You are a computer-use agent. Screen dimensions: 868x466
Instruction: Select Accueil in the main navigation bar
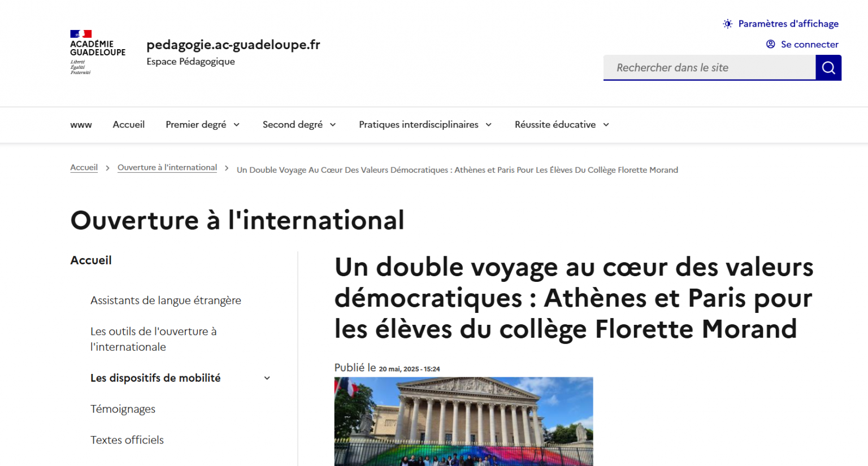coord(128,125)
